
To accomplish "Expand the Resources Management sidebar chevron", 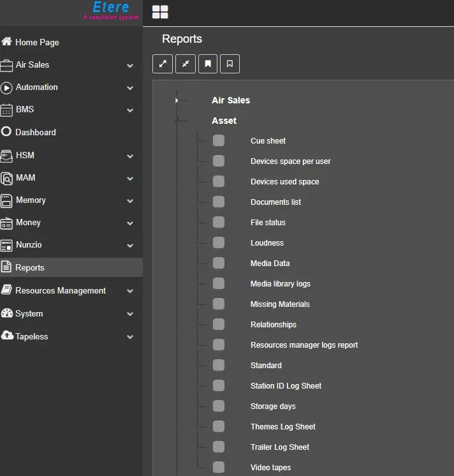I will point(130,291).
